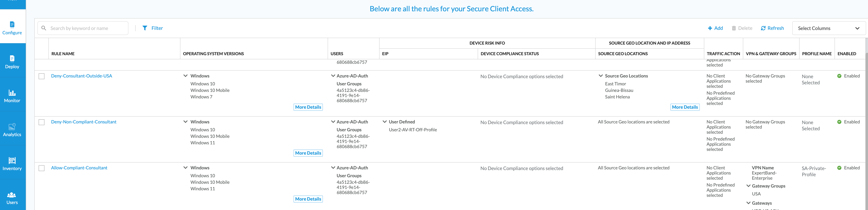Screen dimensions: 868x210
Task: Click the Filter funnel icon
Action: click(145, 28)
